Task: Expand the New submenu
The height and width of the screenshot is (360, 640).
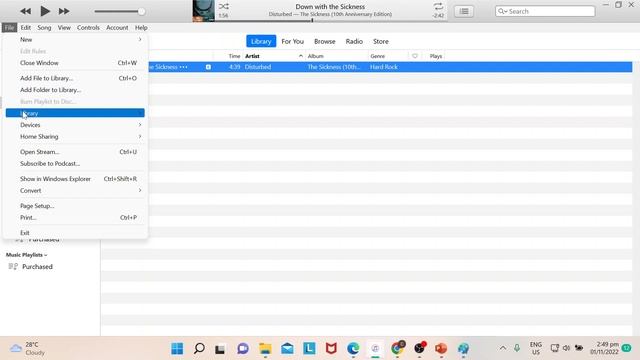Action: [75, 40]
